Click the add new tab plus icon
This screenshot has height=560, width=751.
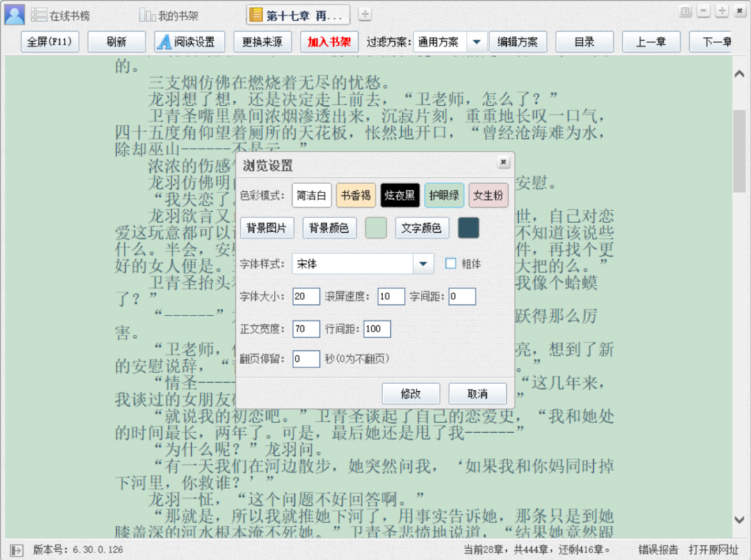[365, 15]
